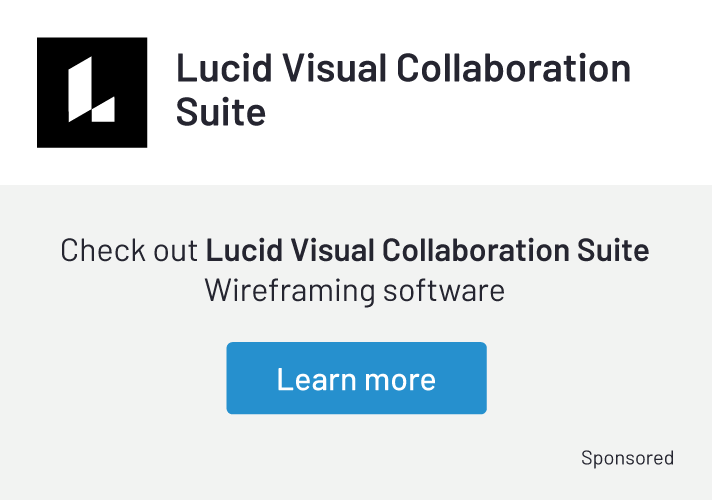Click the word Lucid in the heading

pyautogui.click(x=217, y=68)
